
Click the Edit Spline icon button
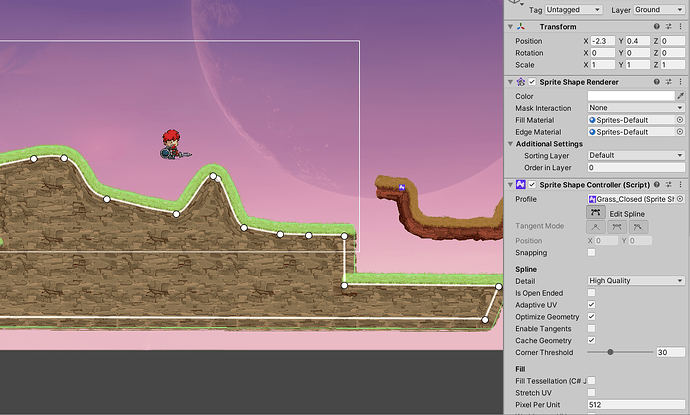[596, 213]
